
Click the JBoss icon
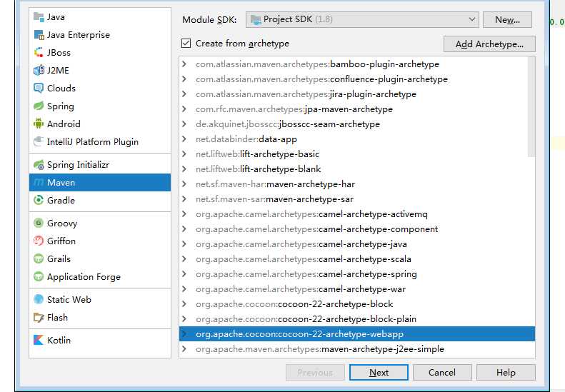coord(39,53)
